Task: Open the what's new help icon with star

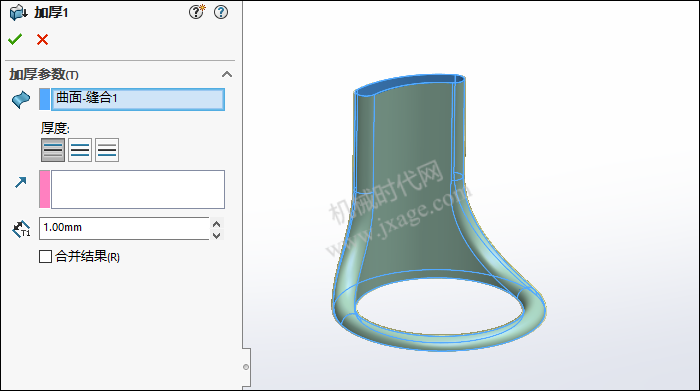Action: (196, 12)
